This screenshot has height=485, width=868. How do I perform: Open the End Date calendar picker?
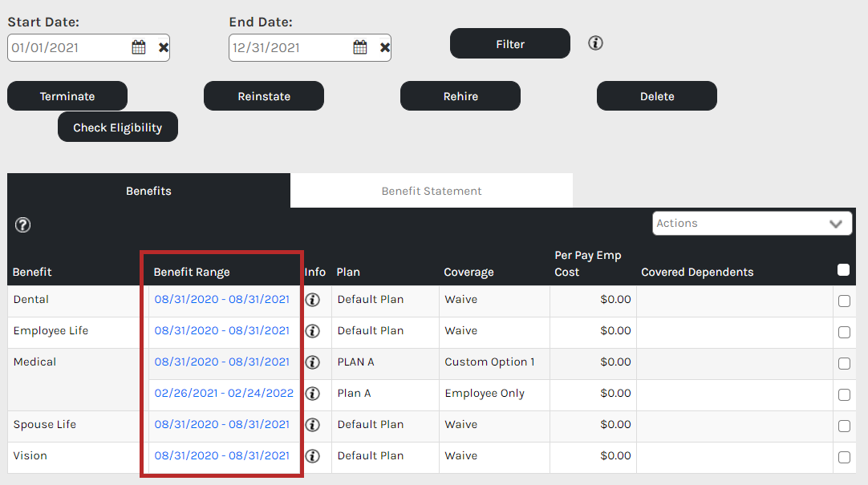tap(360, 47)
